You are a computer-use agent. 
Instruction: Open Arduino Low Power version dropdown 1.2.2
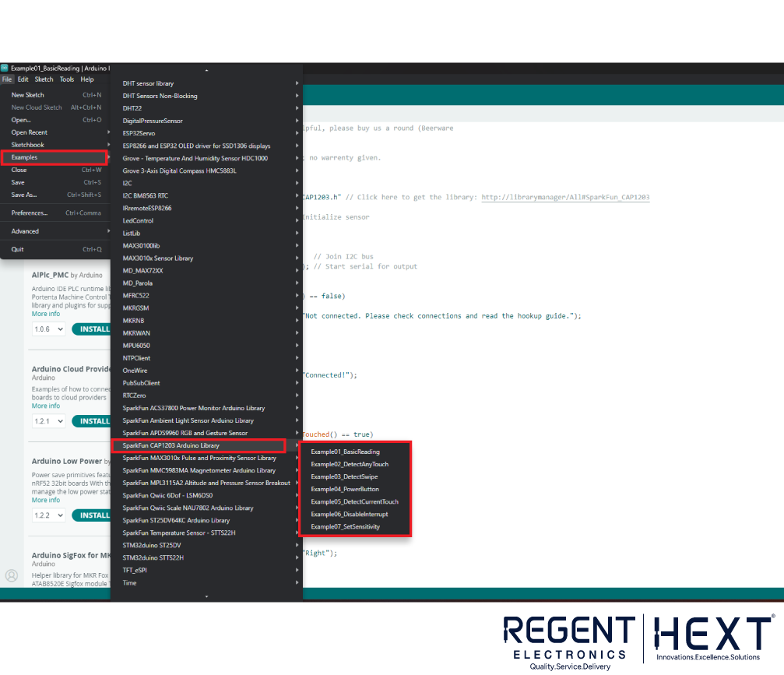(48, 515)
